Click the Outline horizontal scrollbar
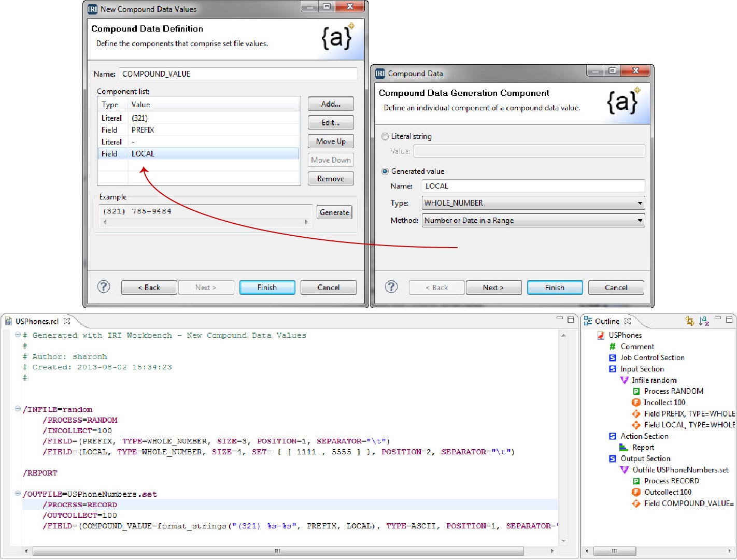Viewport: 737px width, 560px height. click(657, 551)
